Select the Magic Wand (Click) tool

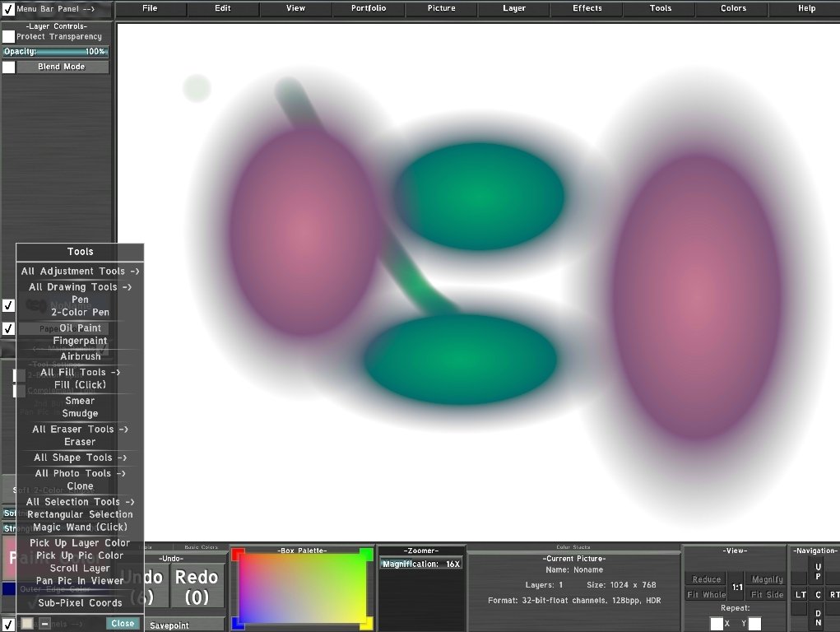(x=80, y=527)
